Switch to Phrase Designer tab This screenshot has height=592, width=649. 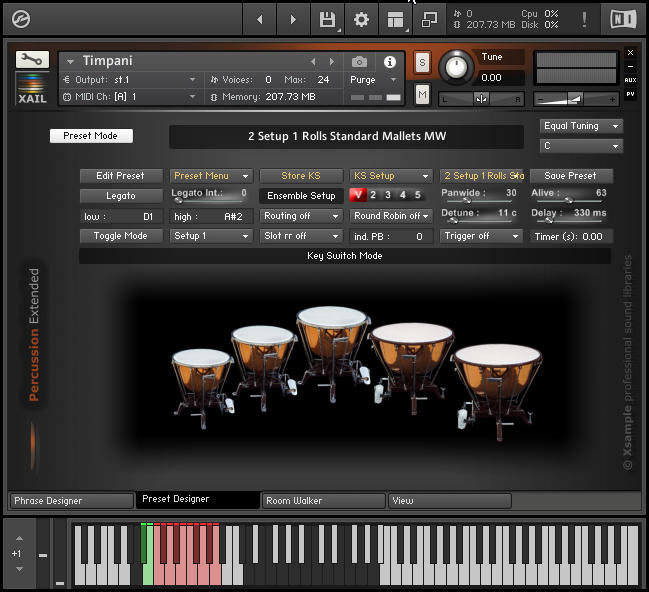[71, 501]
